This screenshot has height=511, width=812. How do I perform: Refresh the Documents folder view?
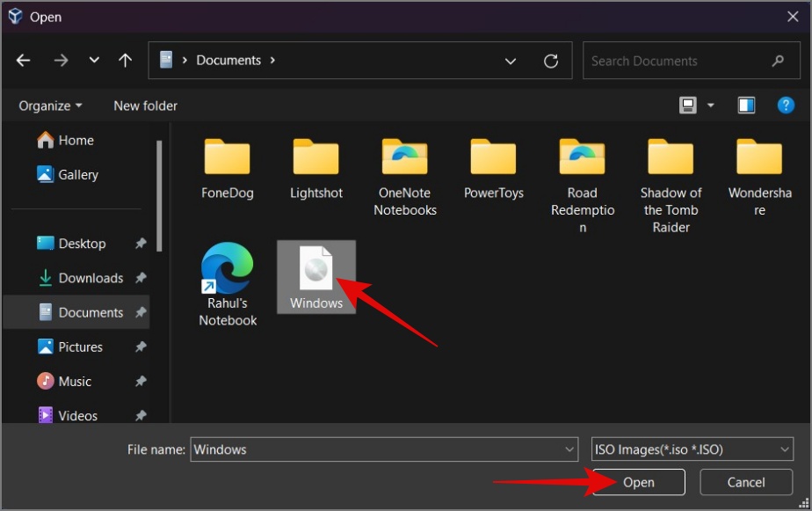[551, 62]
